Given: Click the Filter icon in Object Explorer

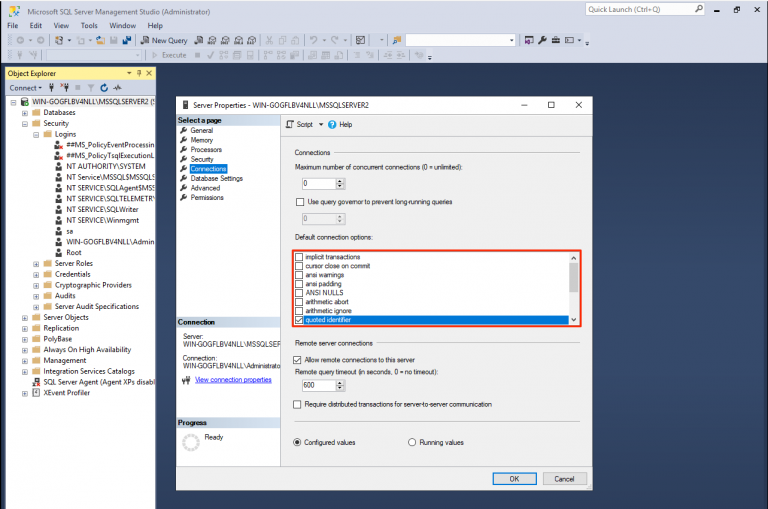Looking at the screenshot, I should click(91, 88).
